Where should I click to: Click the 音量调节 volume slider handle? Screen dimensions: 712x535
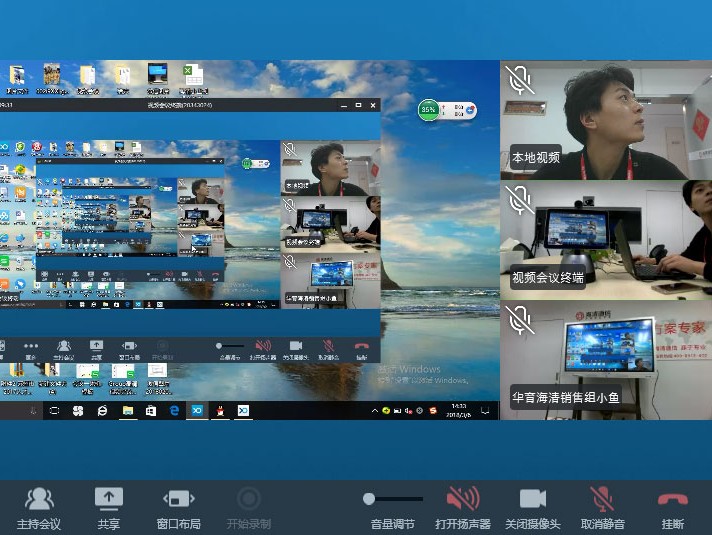(x=369, y=498)
